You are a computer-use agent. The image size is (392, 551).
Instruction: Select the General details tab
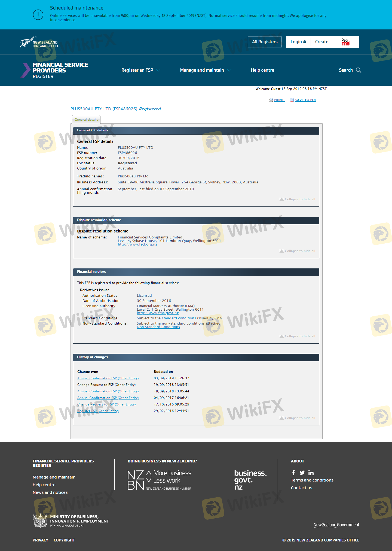point(86,120)
